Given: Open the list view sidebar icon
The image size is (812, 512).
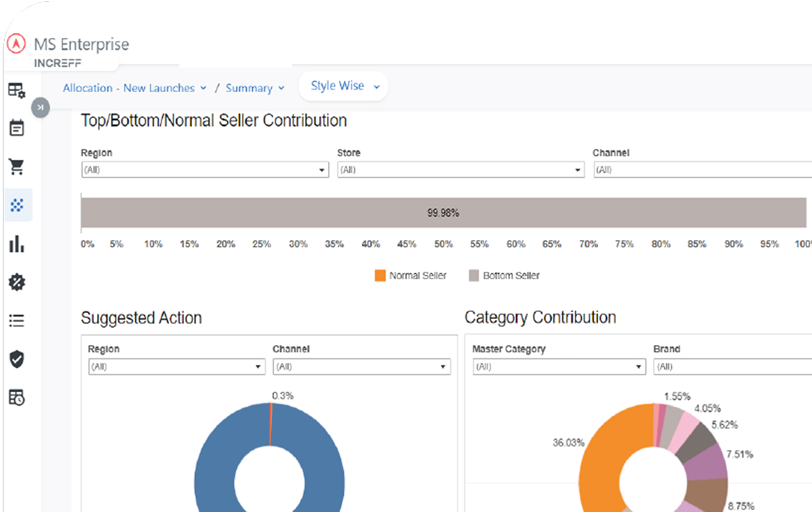Looking at the screenshot, I should (17, 320).
